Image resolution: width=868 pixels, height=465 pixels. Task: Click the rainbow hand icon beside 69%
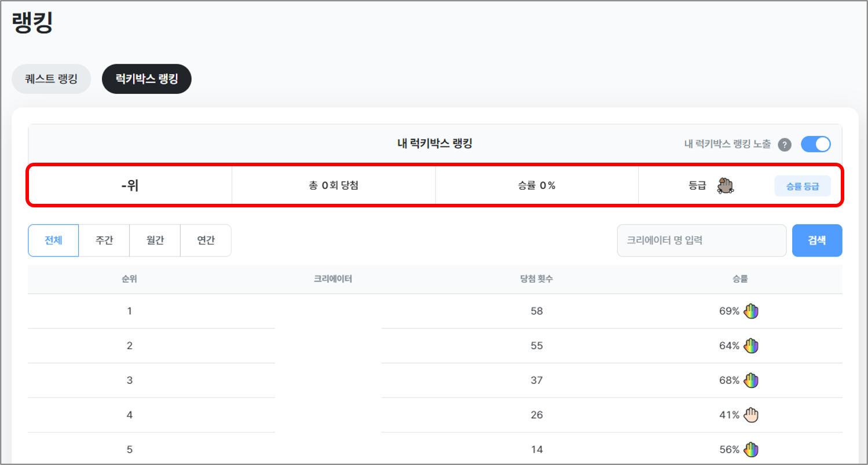point(751,311)
